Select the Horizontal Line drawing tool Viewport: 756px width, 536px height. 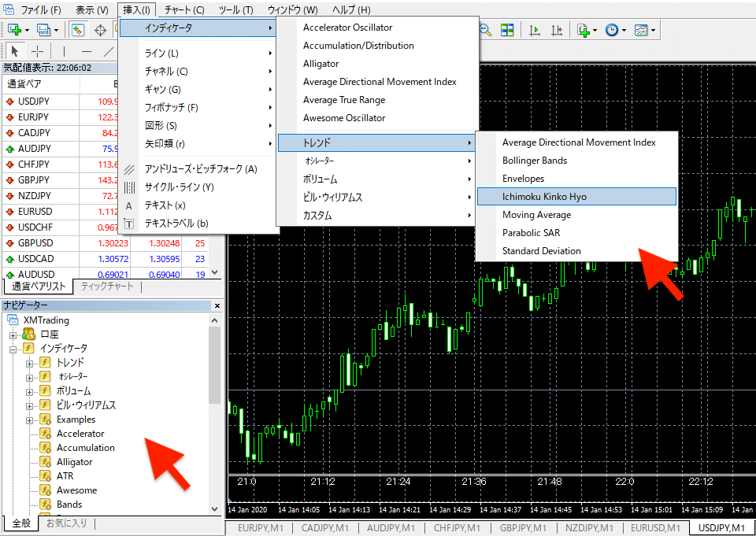coord(87,51)
